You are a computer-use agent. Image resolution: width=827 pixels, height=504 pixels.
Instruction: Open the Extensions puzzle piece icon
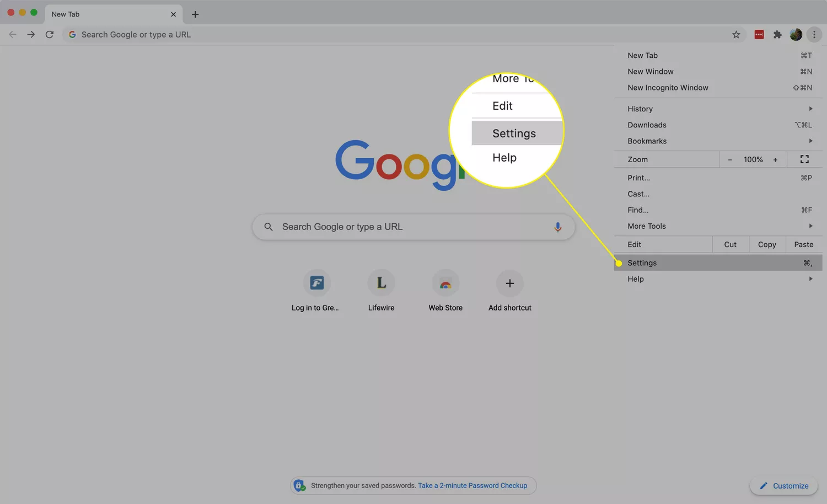pos(777,35)
